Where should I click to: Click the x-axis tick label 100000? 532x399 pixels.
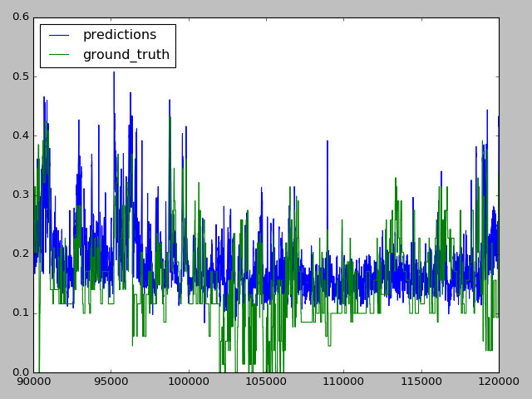[x=189, y=382]
